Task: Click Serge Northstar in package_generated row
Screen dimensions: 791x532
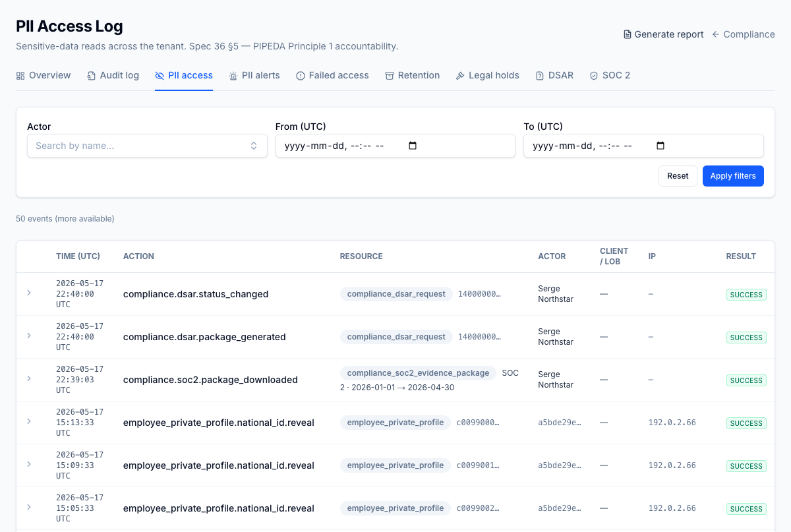Action: click(x=556, y=337)
